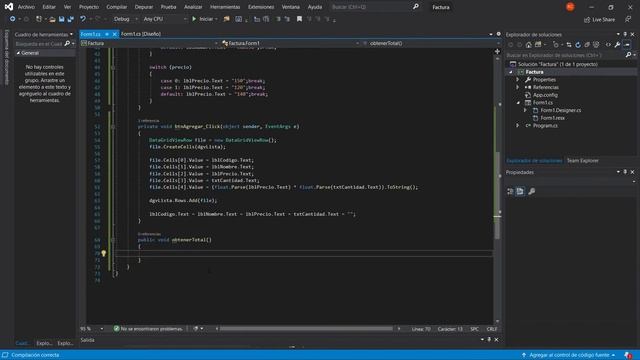Pin the Salida output panel
Image resolution: width=640 pixels, height=360 pixels.
click(489, 339)
